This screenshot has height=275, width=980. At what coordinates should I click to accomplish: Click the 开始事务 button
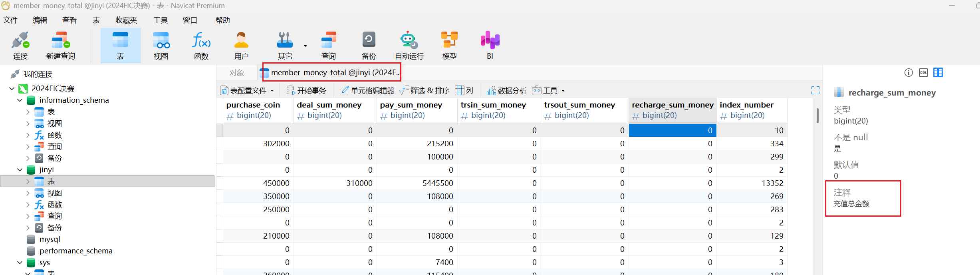coord(307,91)
